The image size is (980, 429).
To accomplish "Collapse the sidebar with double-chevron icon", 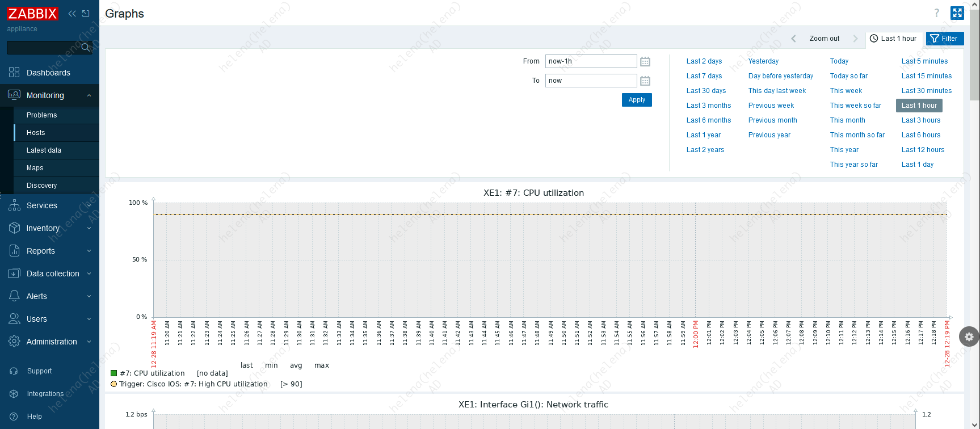I will pyautogui.click(x=72, y=14).
